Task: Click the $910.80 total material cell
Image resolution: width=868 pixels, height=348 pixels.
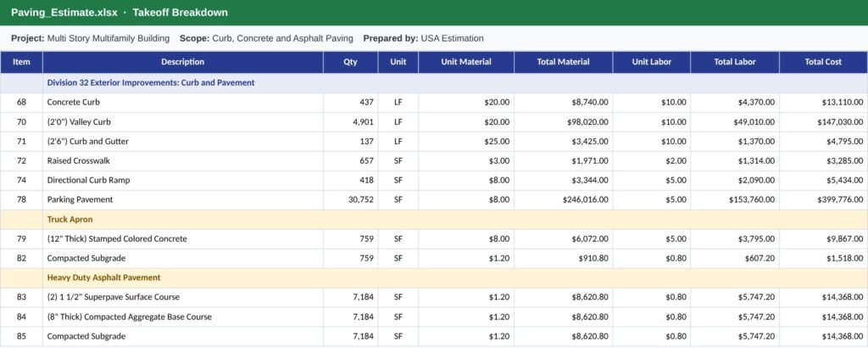Action: (x=563, y=258)
